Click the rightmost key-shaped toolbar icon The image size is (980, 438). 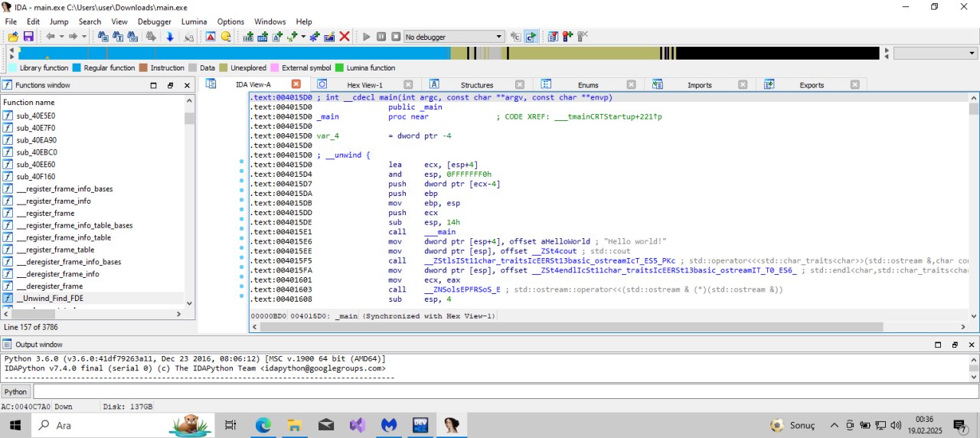point(582,37)
